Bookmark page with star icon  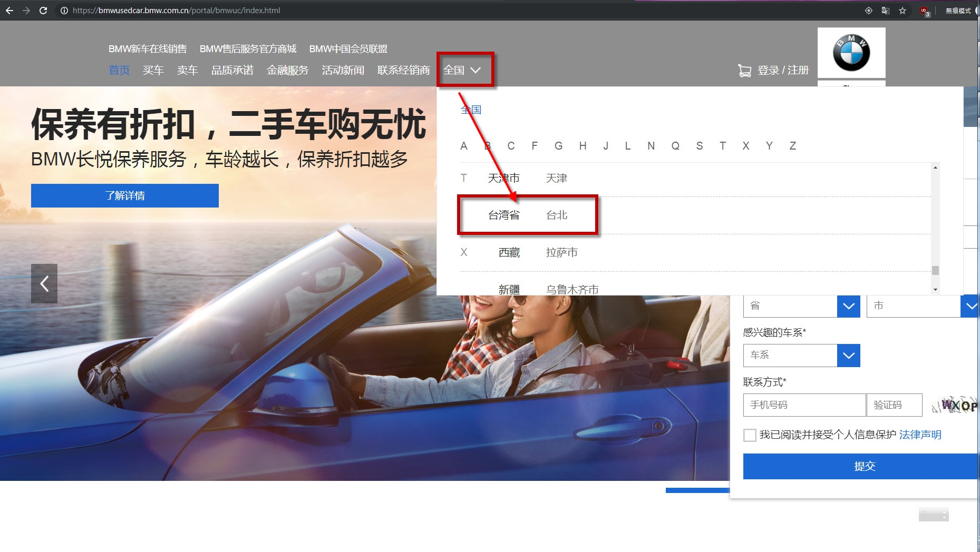(903, 11)
